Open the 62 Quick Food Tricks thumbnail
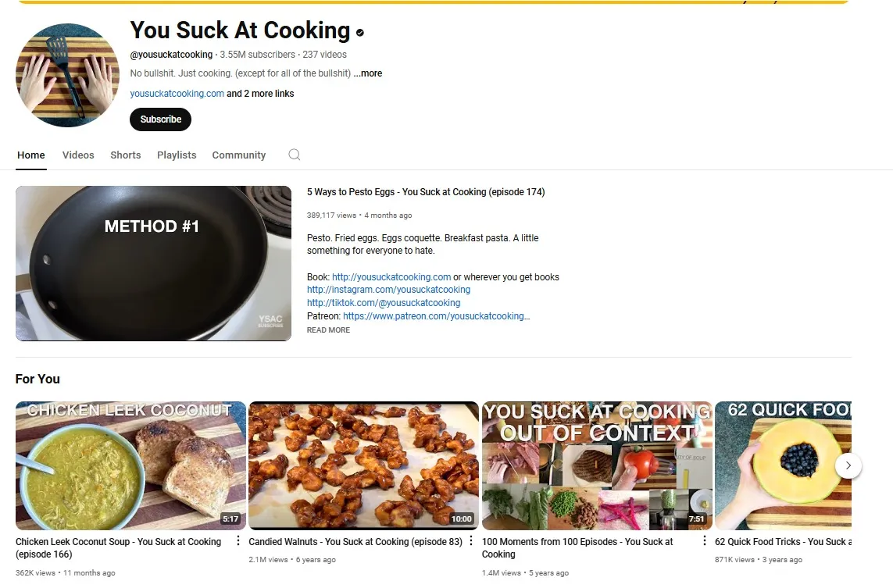Viewport: 893px width, 588px height. 783,465
